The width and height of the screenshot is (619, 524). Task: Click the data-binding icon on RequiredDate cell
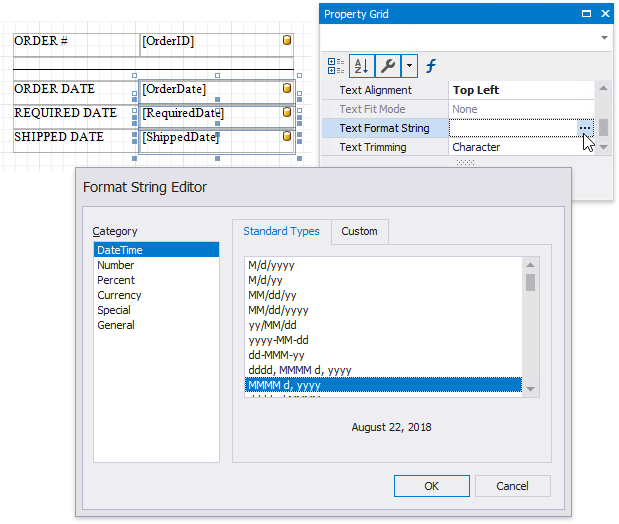click(x=287, y=113)
